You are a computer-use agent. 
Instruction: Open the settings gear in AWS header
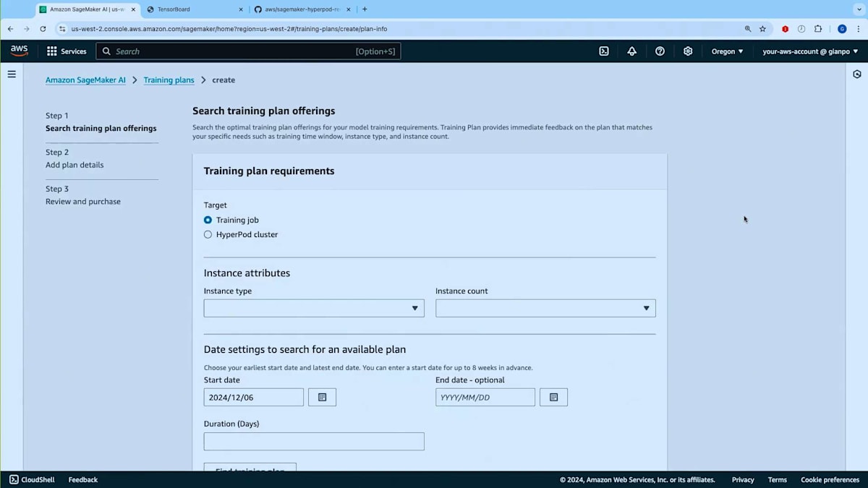[688, 51]
